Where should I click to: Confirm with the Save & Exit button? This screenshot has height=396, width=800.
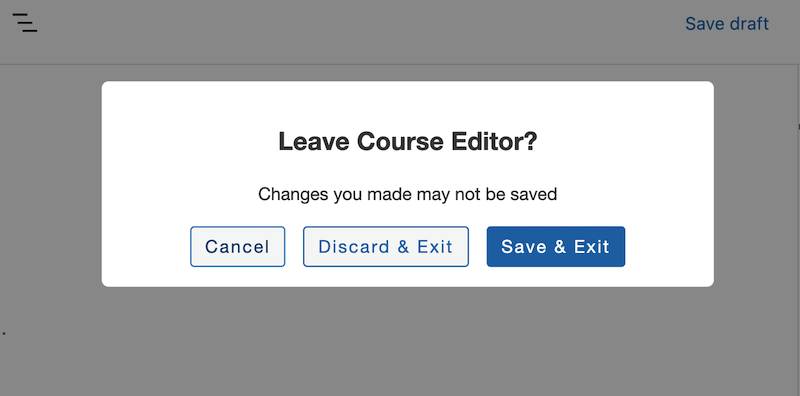[556, 246]
